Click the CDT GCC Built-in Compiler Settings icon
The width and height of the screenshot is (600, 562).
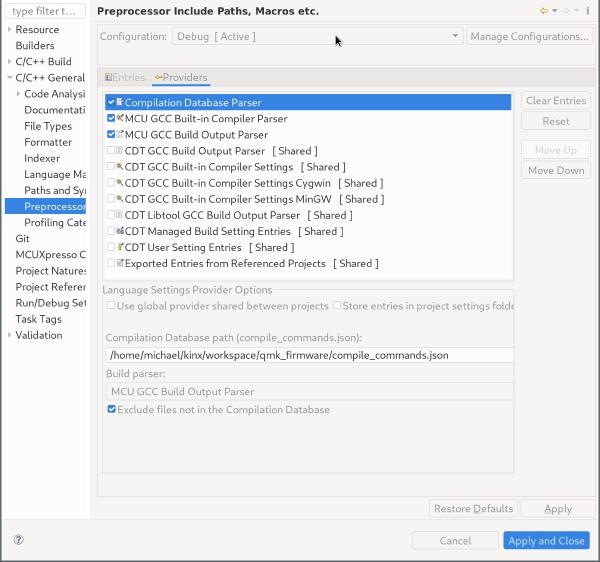coord(119,166)
